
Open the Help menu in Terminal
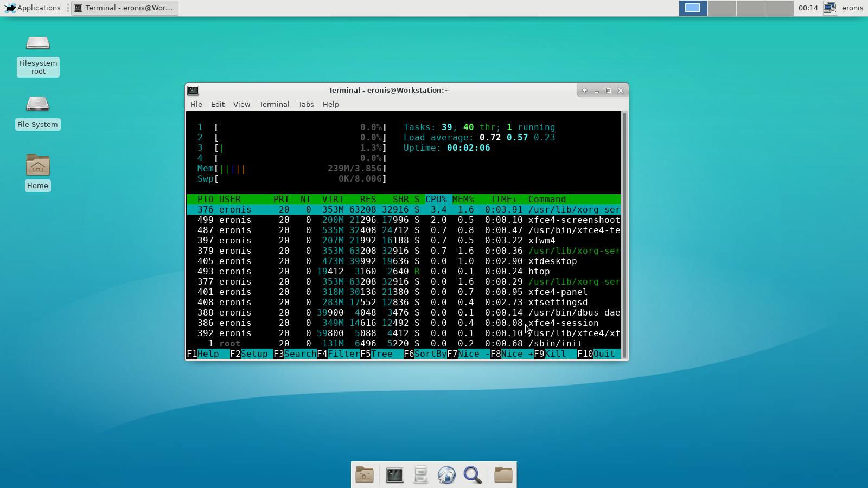coord(330,104)
